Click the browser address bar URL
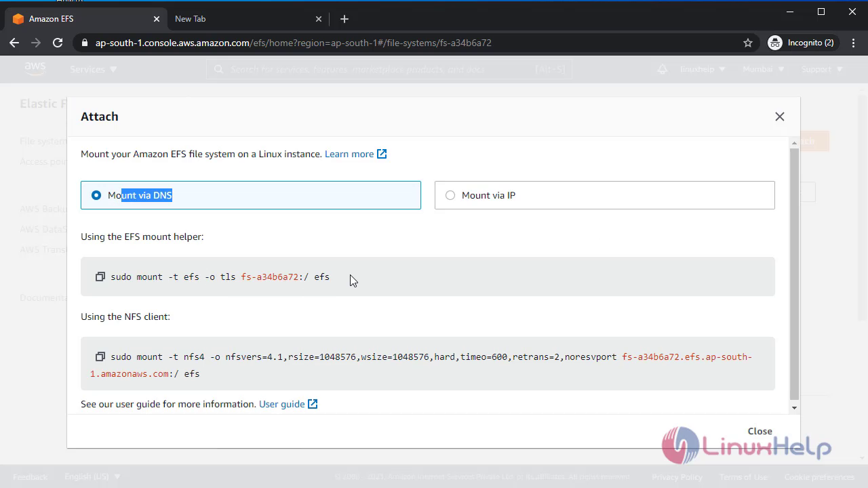This screenshot has height=488, width=868. pyautogui.click(x=293, y=43)
